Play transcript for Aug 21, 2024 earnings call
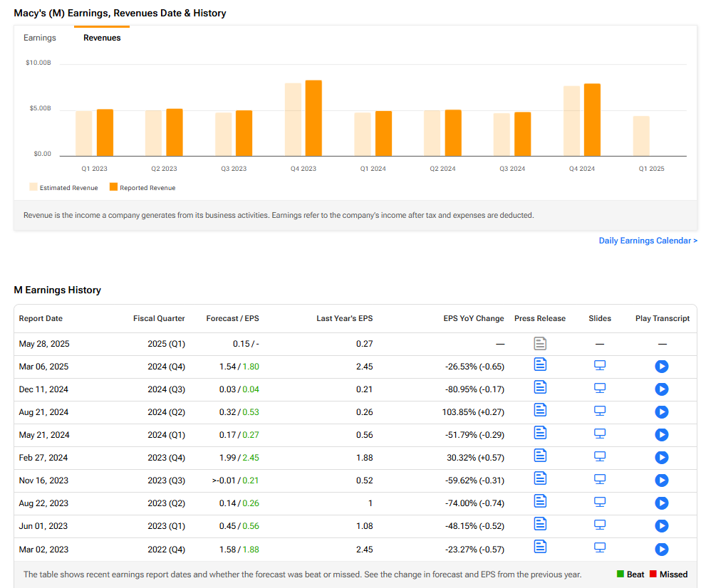The width and height of the screenshot is (701, 588). [x=662, y=412]
